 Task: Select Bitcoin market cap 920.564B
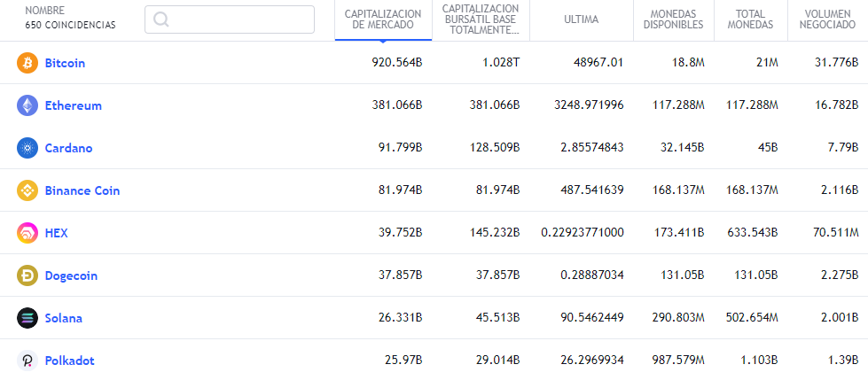click(397, 63)
